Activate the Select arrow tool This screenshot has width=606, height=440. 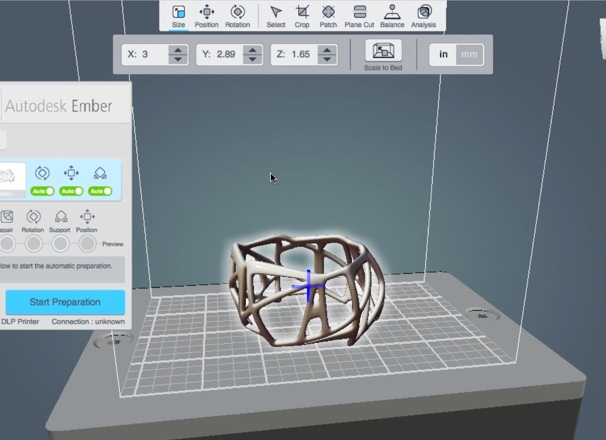coord(276,16)
